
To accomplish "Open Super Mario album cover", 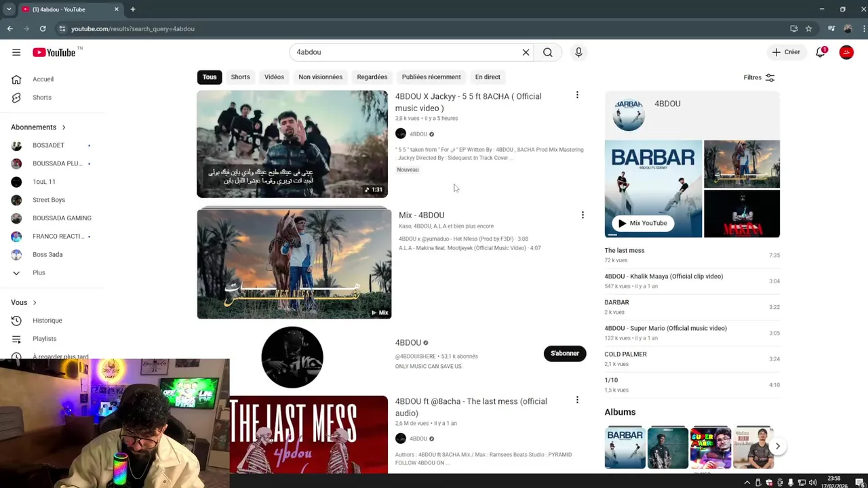I will point(711,448).
